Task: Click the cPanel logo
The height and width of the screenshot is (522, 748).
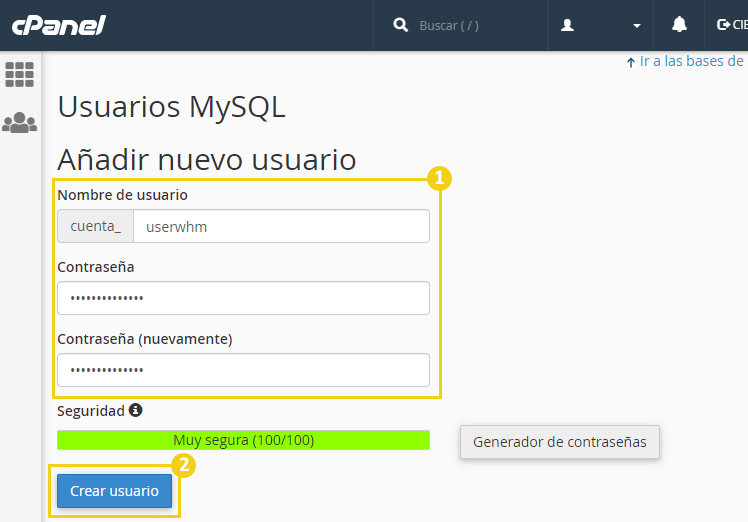Action: [58, 25]
